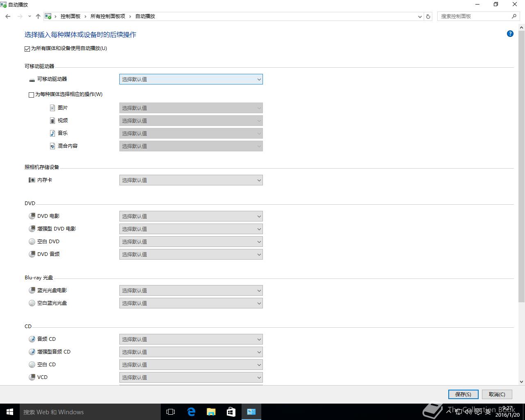Open the 蓝光光盘电影 default dropdown
Image resolution: width=525 pixels, height=420 pixels.
(x=191, y=290)
